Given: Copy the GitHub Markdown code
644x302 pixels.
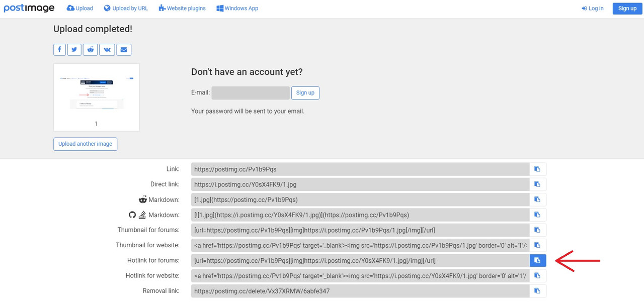Looking at the screenshot, I should [537, 215].
